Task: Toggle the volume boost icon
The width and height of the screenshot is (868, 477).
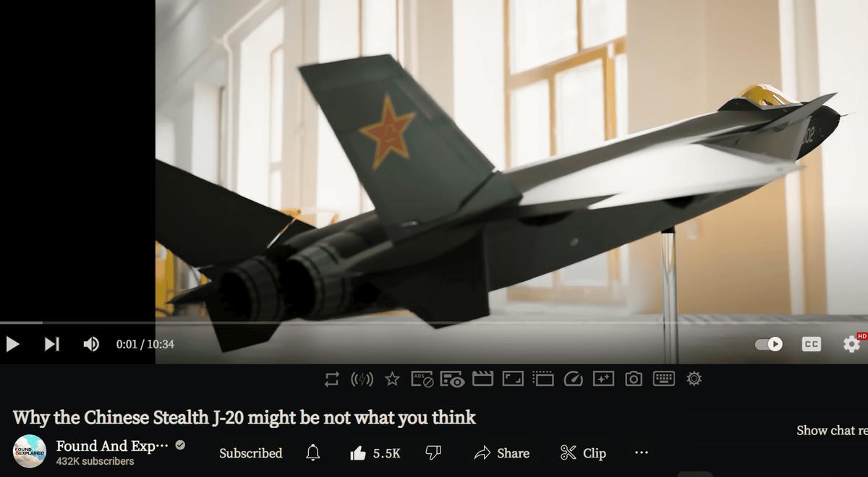Action: click(362, 379)
